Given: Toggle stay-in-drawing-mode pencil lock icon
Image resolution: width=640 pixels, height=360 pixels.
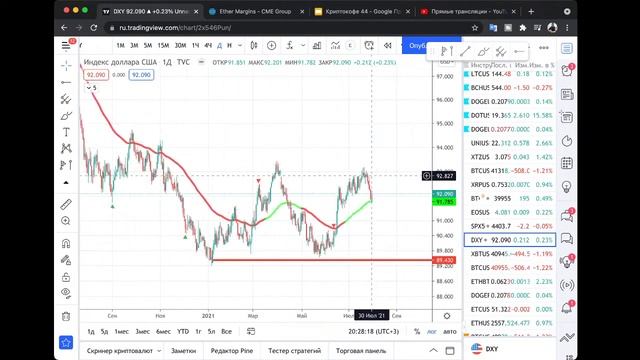Looking at the screenshot, I should [66, 260].
